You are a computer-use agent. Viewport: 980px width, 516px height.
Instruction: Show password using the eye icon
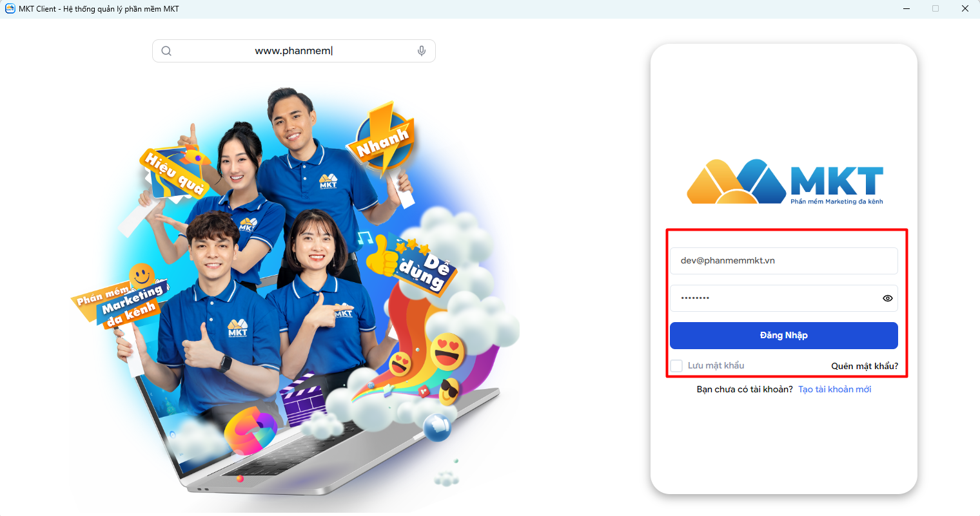point(888,298)
